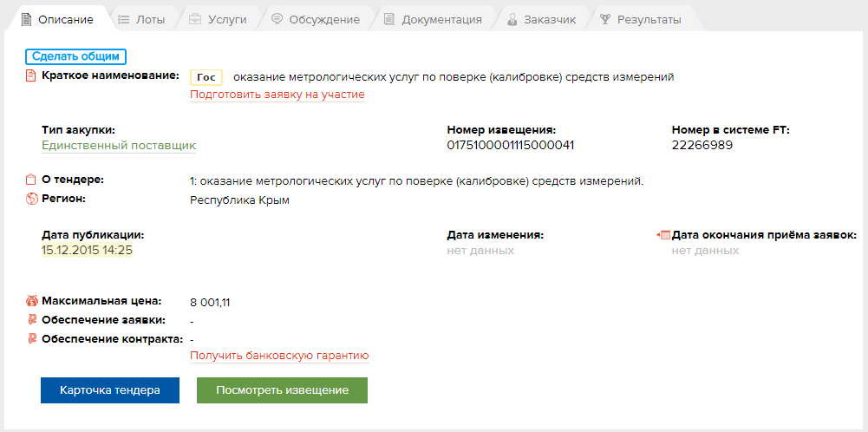
Task: Click the document icon beside Краткое наименование
Action: (x=31, y=75)
